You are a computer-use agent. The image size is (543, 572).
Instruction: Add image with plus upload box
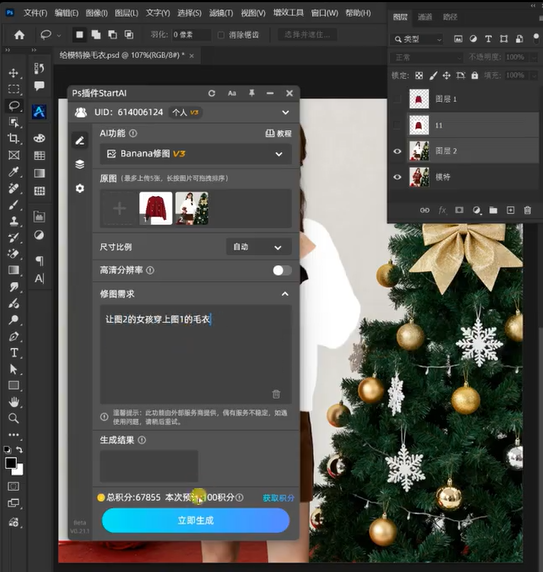point(119,209)
